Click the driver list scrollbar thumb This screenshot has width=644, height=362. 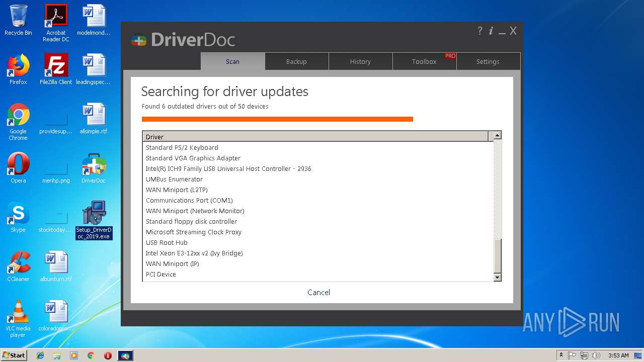(x=497, y=255)
